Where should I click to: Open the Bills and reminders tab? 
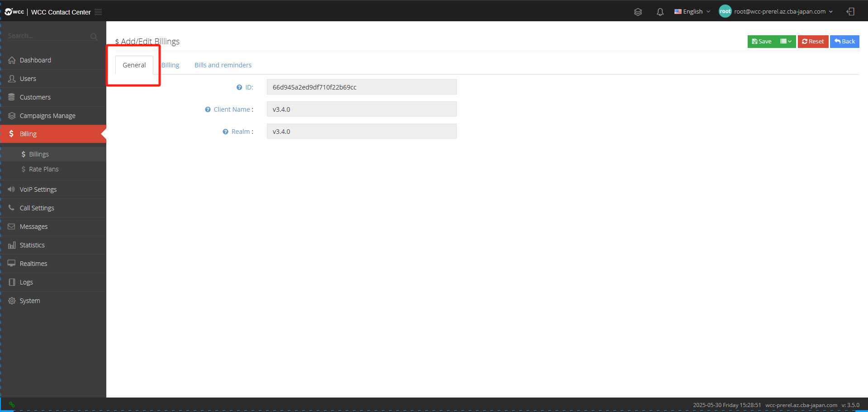[223, 65]
